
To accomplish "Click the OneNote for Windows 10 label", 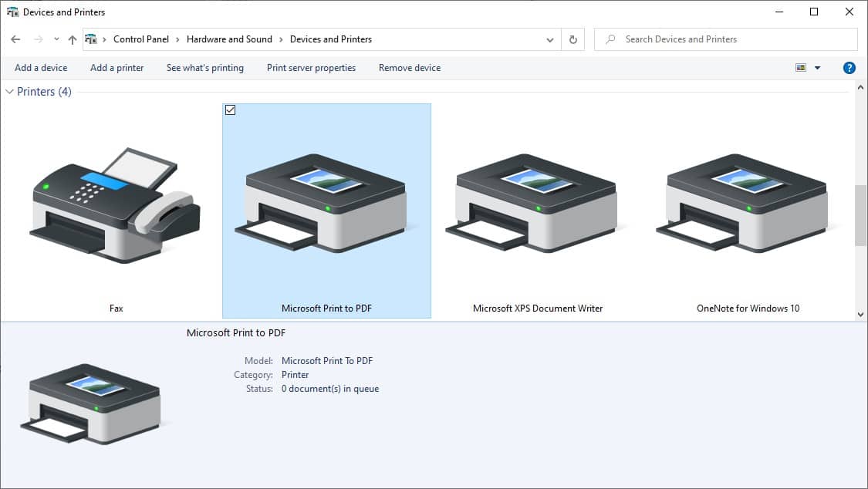I will tap(748, 309).
